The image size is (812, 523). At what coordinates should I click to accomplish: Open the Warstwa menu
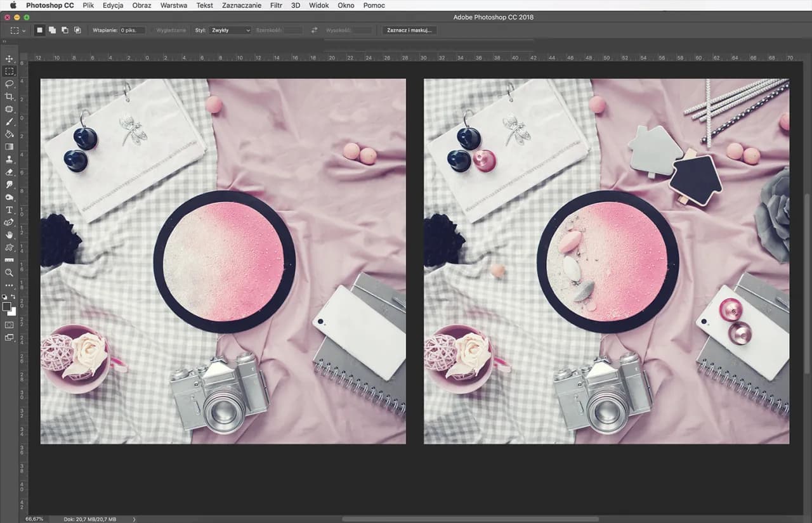point(173,5)
